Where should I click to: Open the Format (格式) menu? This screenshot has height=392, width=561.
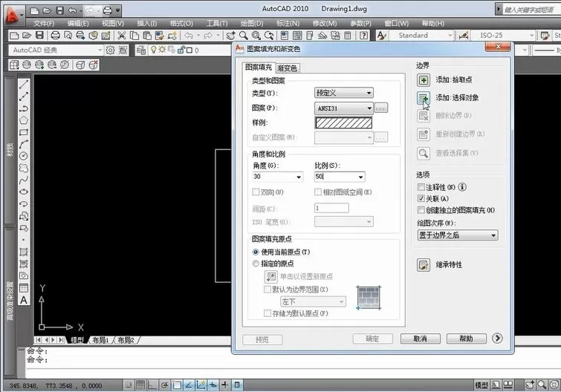pyautogui.click(x=181, y=24)
